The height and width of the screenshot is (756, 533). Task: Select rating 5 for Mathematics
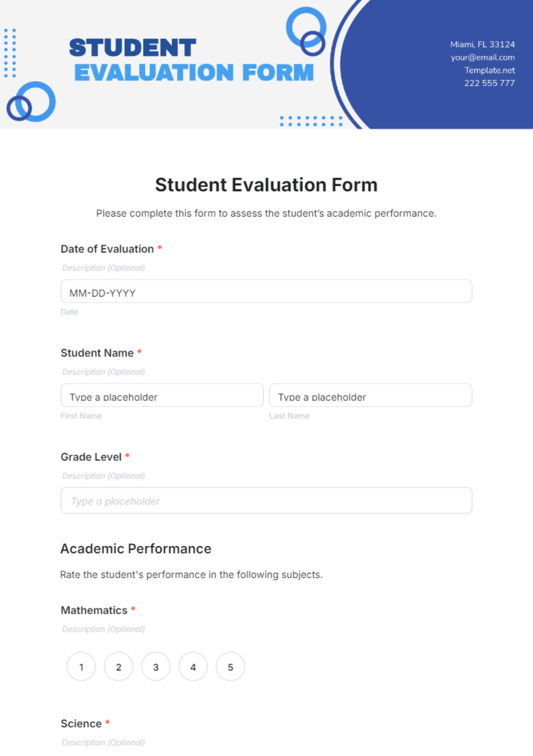pyautogui.click(x=231, y=667)
